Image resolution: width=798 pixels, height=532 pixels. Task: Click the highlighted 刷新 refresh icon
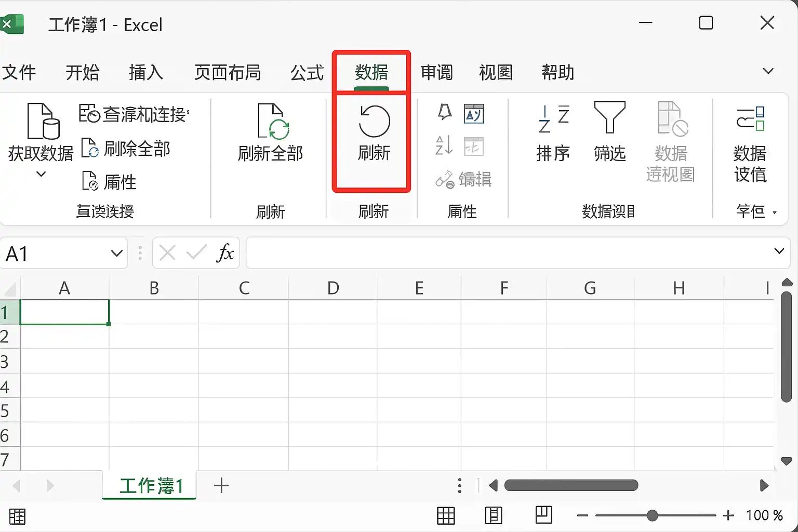pyautogui.click(x=374, y=122)
